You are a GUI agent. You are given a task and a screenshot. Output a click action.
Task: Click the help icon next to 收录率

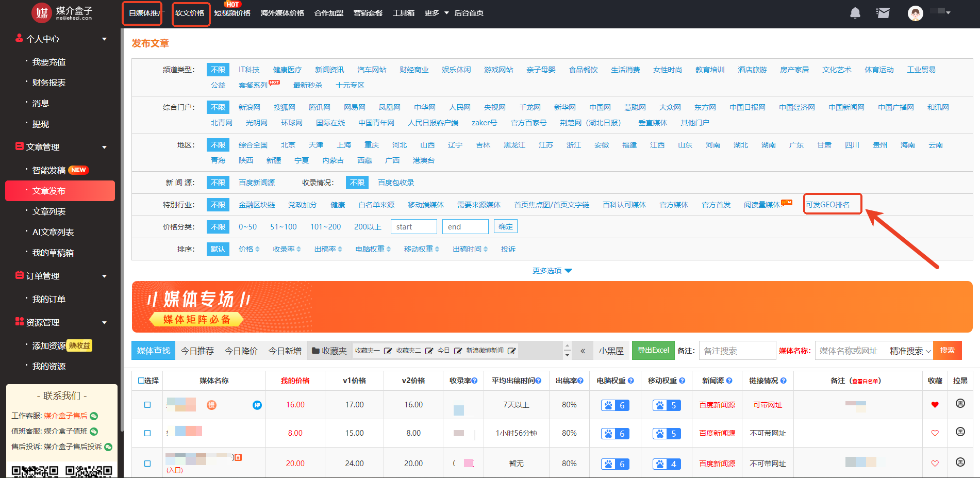coord(474,381)
